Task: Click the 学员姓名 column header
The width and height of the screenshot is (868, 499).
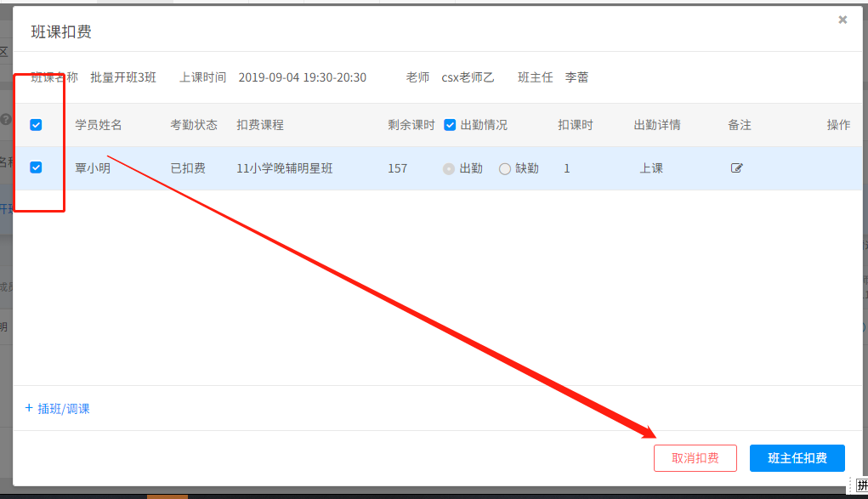Action: pos(99,125)
